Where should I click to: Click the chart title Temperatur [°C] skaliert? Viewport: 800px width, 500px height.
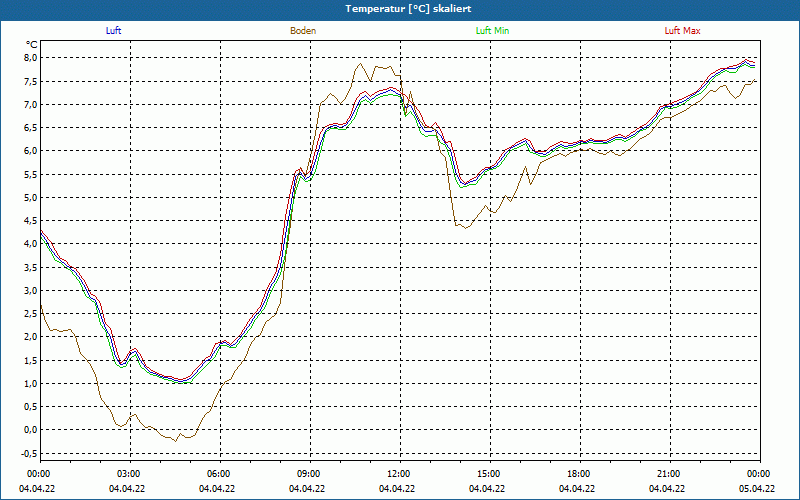(x=408, y=9)
